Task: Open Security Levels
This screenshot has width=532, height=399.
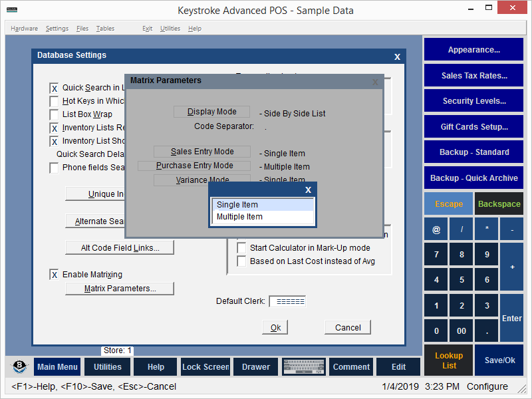Action: coord(473,101)
